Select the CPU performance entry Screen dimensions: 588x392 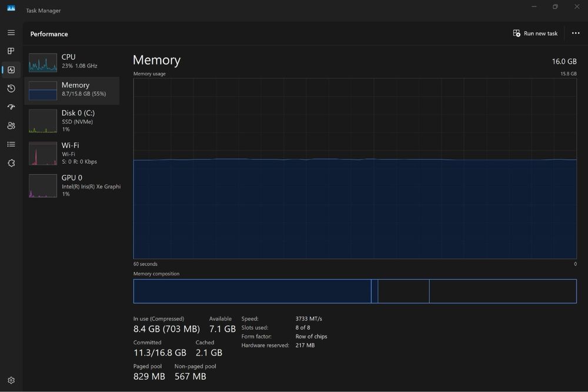72,62
